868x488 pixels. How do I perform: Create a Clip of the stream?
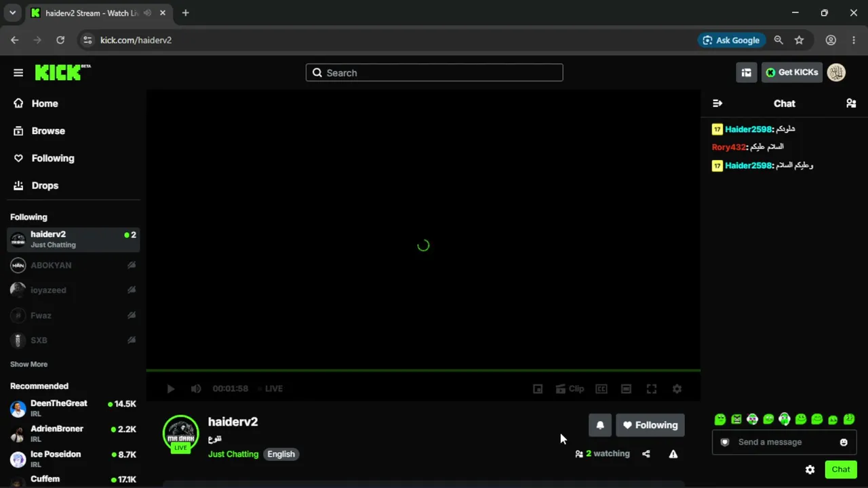(570, 389)
